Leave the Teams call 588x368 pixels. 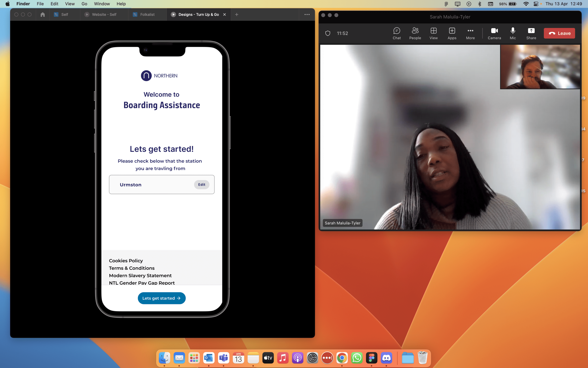click(559, 33)
